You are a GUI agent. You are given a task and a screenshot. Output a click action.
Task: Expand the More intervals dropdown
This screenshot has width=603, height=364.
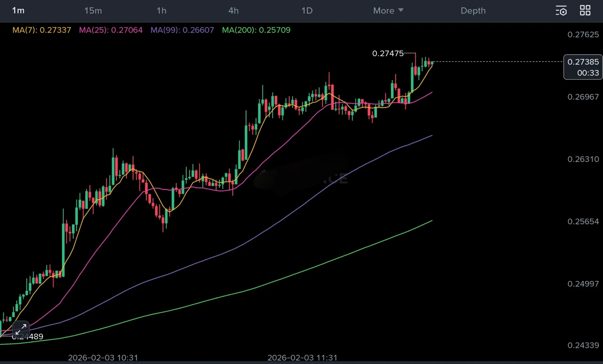tap(384, 11)
